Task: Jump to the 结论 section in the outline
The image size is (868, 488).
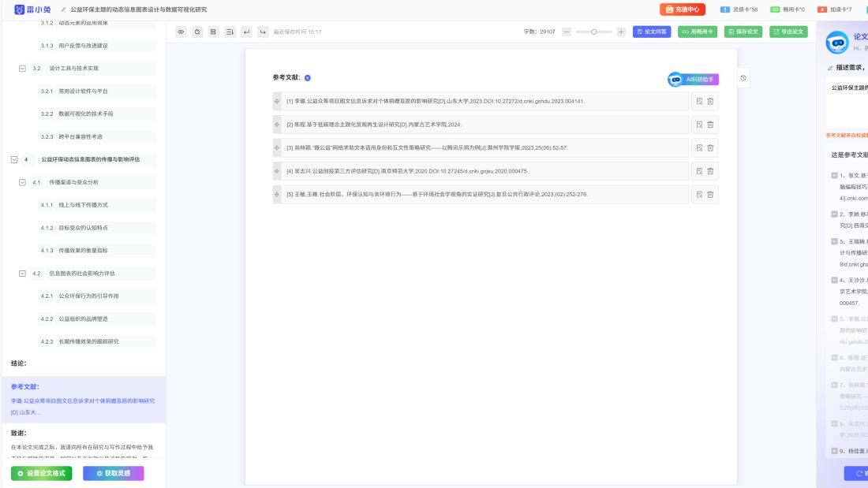Action: (x=19, y=363)
